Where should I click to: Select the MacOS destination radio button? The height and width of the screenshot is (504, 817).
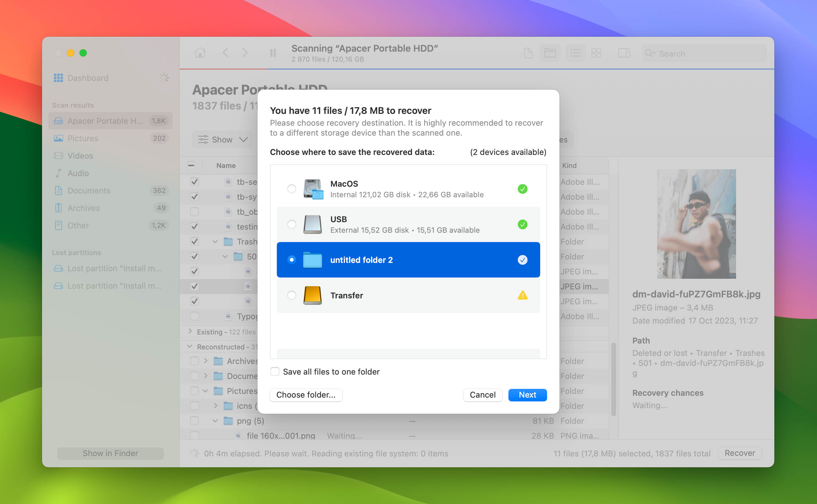coord(291,189)
